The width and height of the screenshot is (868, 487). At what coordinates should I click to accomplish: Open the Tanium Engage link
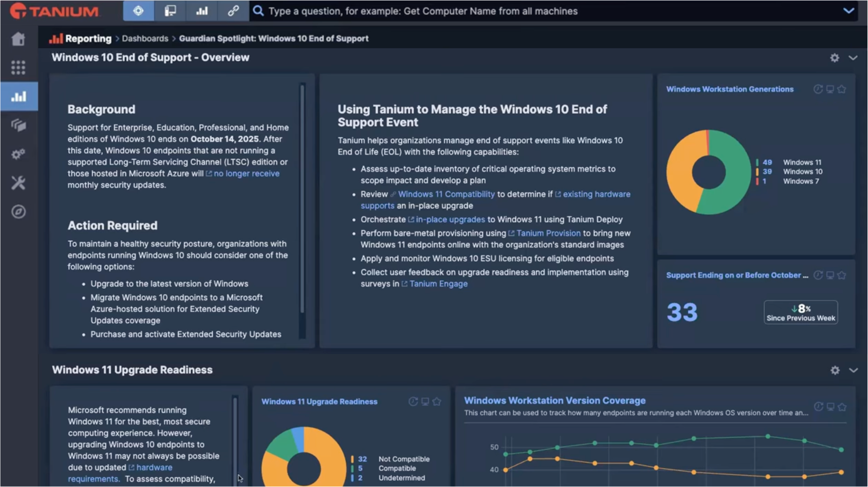point(438,284)
